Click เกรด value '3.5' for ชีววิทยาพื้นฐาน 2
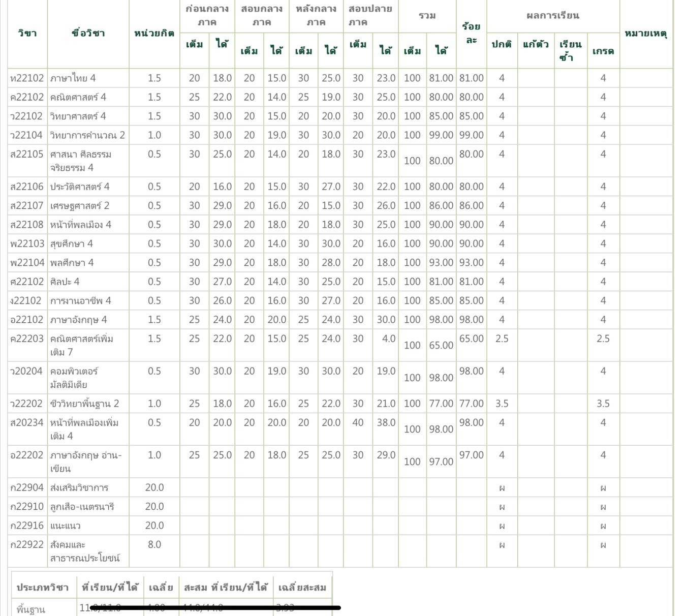 click(603, 404)
